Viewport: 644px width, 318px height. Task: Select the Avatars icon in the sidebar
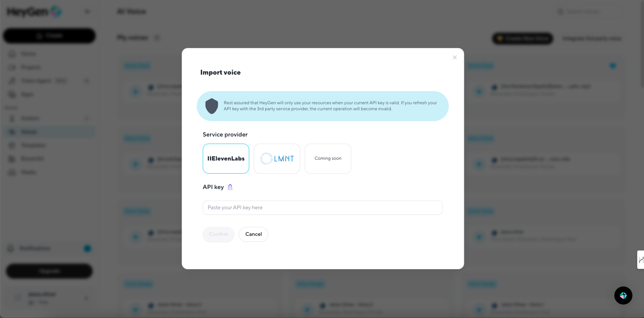pyautogui.click(x=12, y=118)
